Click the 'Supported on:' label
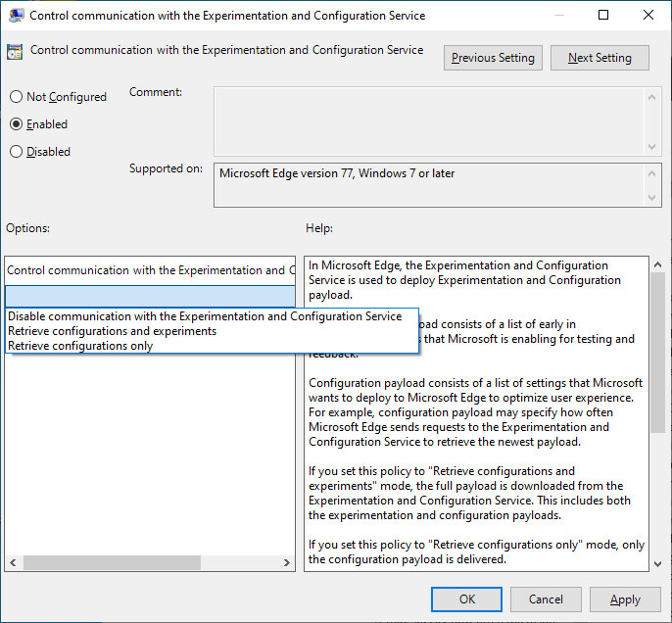This screenshot has width=672, height=623. (x=166, y=168)
